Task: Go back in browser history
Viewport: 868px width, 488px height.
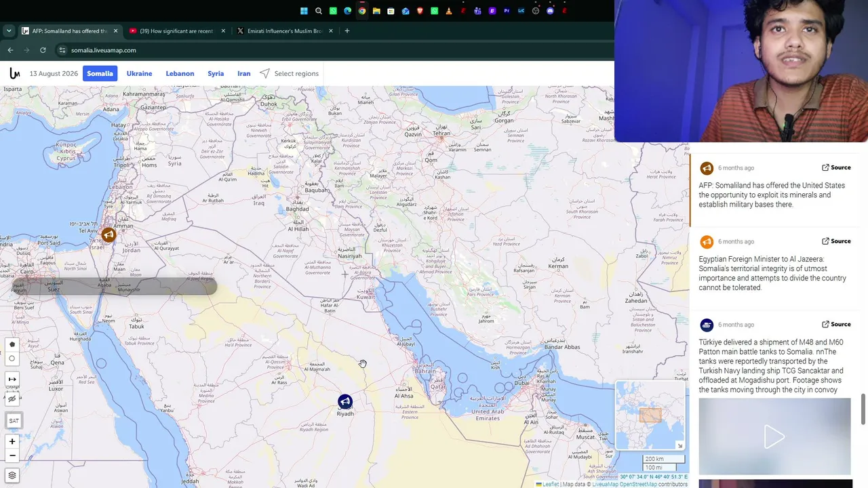Action: point(10,50)
